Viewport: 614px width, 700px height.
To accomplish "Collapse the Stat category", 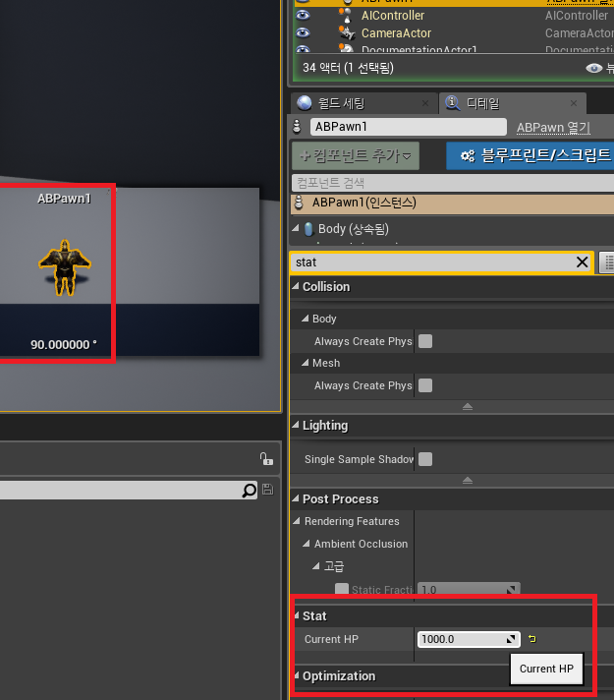I will 297,615.
